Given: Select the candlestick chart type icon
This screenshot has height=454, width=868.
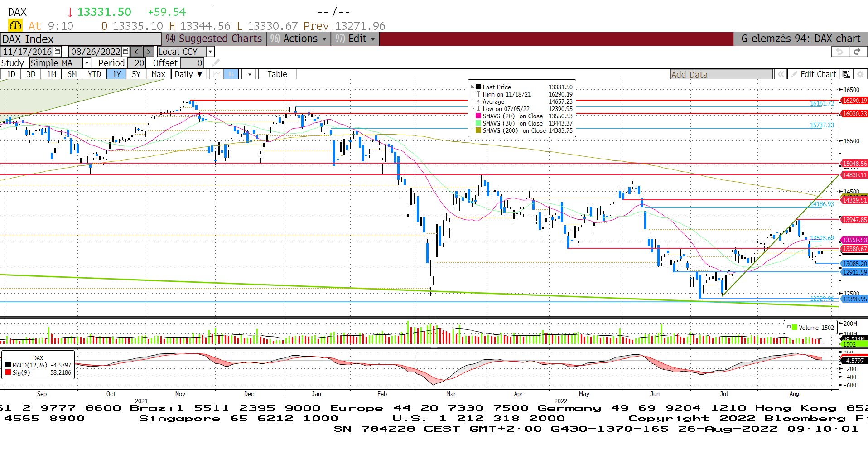Looking at the screenshot, I should pyautogui.click(x=231, y=74).
